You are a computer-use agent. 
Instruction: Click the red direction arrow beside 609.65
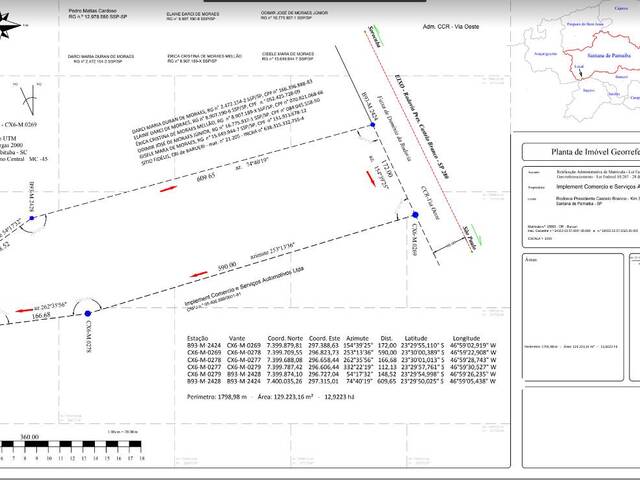(168, 189)
